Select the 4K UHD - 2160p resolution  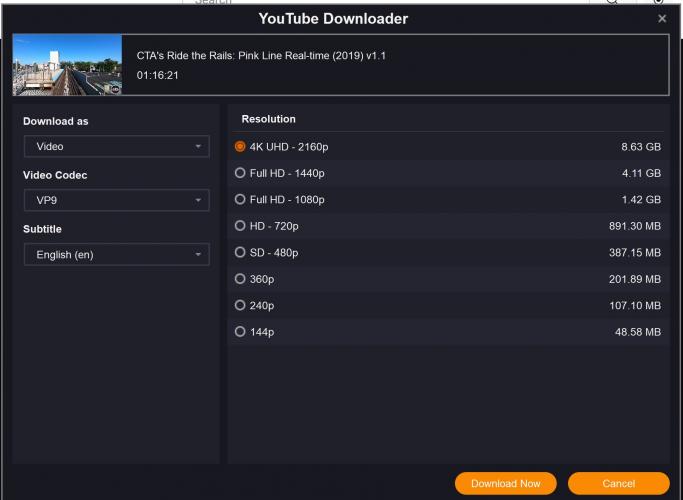pos(240,147)
